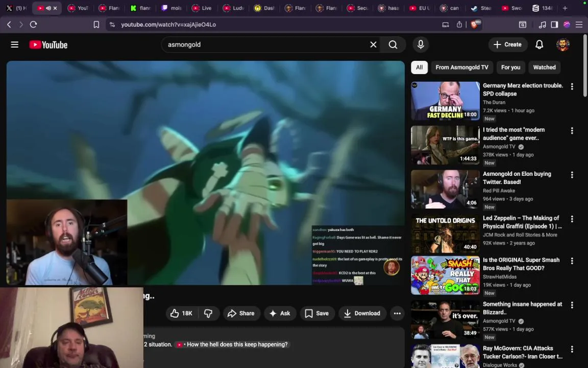The width and height of the screenshot is (588, 368).
Task: Toggle the browser sidebar panel
Action: point(554,25)
